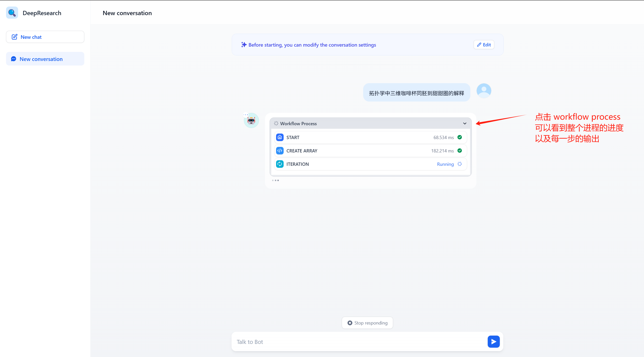This screenshot has width=644, height=357.
Task: Collapse the Workflow Process chevron
Action: click(465, 123)
